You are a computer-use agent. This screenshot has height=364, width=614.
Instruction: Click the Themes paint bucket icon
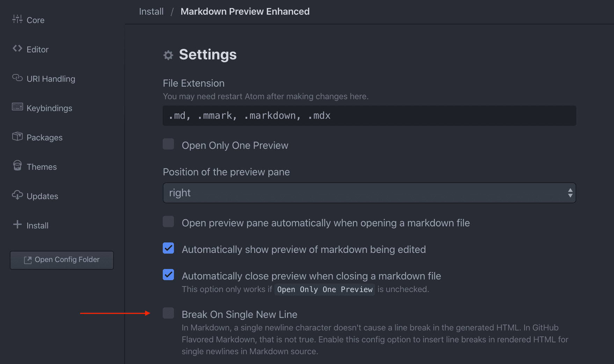click(x=17, y=166)
